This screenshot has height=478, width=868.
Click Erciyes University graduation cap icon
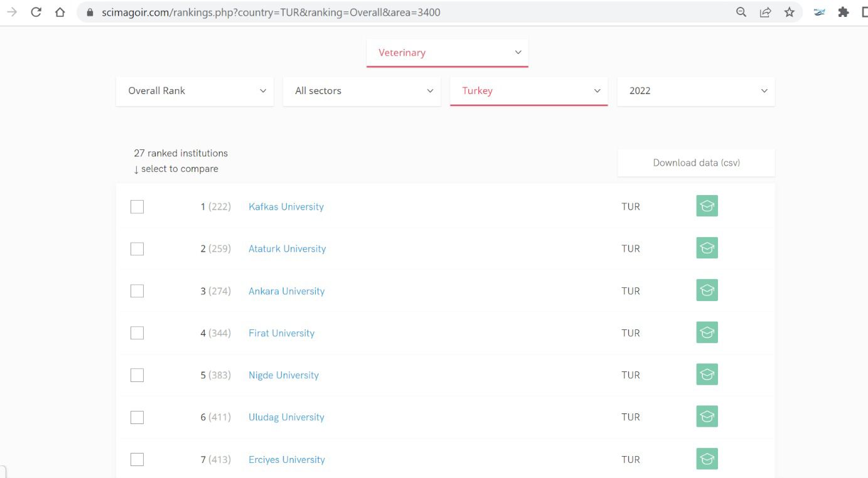(x=707, y=459)
